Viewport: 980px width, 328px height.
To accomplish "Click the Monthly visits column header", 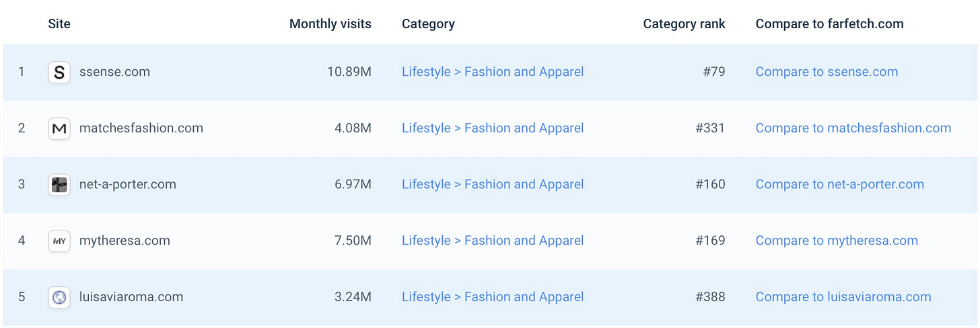I will [x=330, y=24].
